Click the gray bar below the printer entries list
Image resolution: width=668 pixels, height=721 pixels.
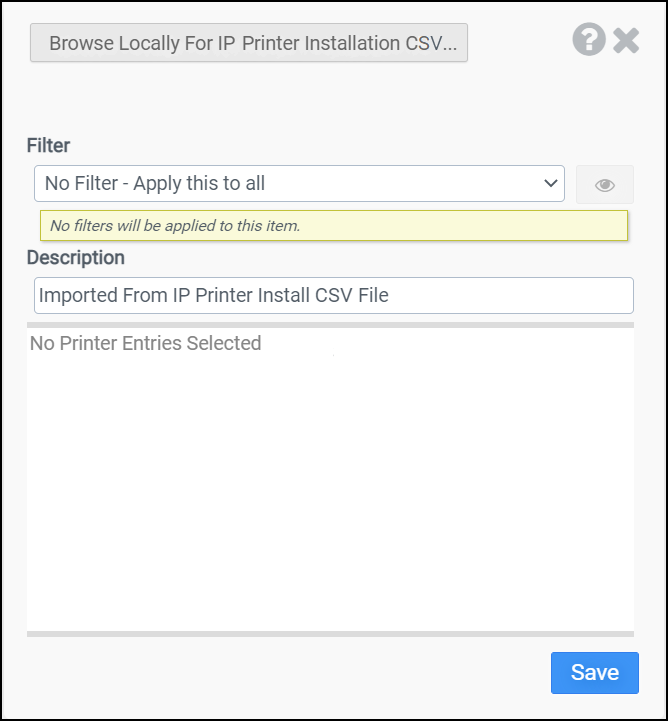tap(330, 633)
